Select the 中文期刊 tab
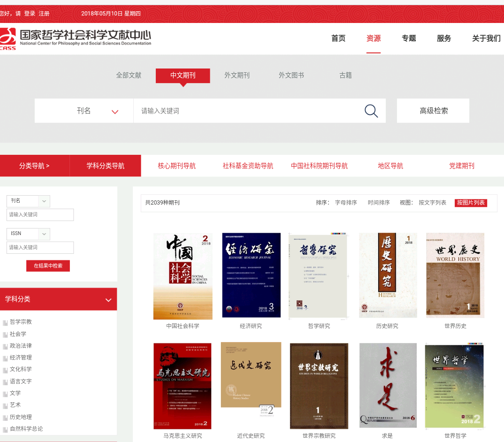The height and width of the screenshot is (442, 504). [x=183, y=76]
